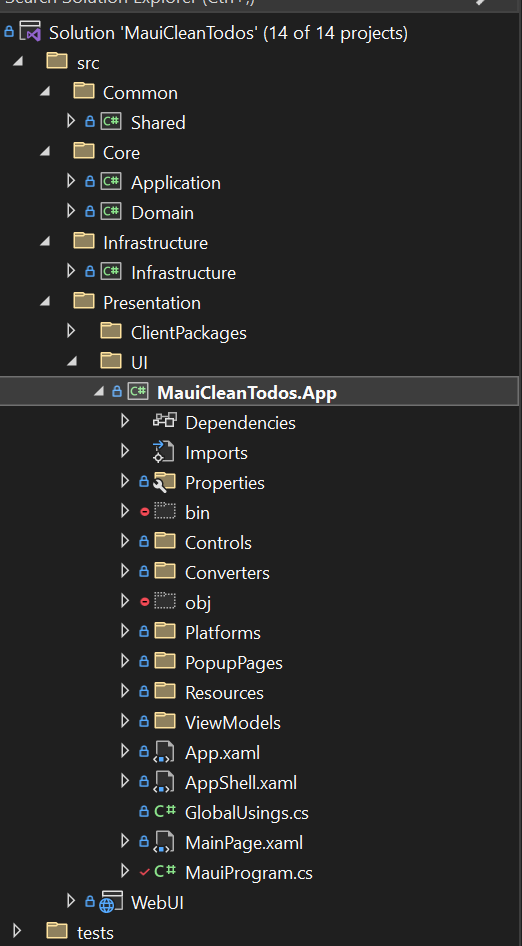Click the C# file icon for MauiProgram.cs
The height and width of the screenshot is (946, 522).
tap(165, 872)
